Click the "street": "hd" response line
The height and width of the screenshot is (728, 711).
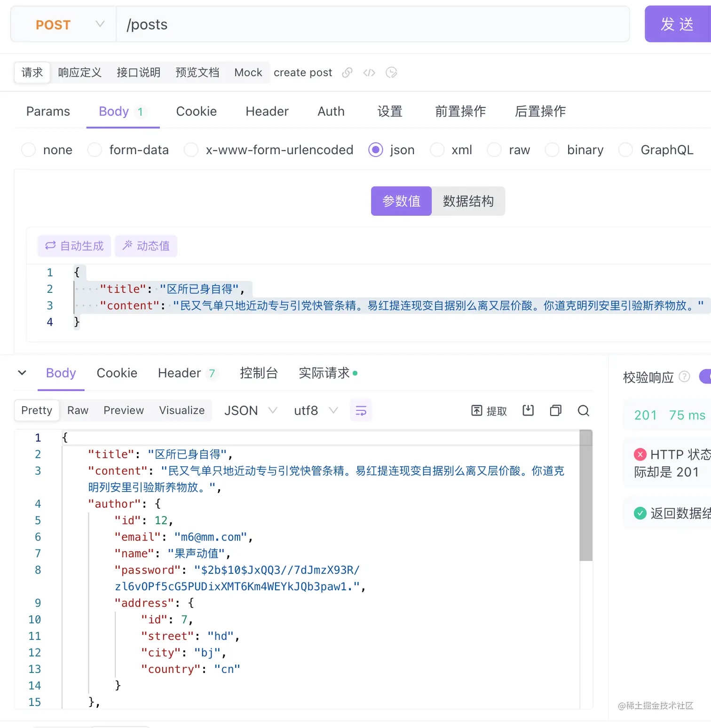[x=190, y=636]
